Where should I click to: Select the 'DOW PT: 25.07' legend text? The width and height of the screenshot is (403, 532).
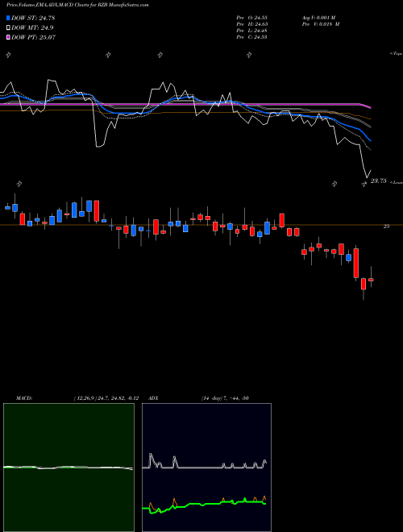click(33, 37)
